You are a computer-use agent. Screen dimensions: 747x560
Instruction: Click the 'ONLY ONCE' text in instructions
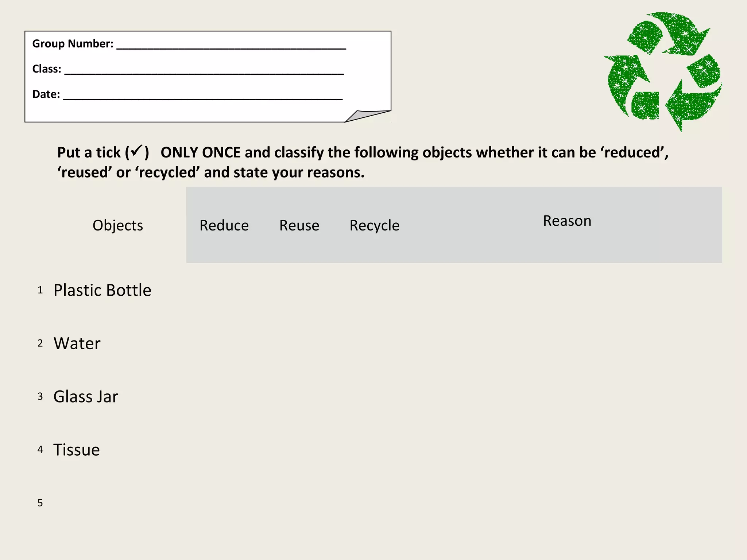[201, 152]
